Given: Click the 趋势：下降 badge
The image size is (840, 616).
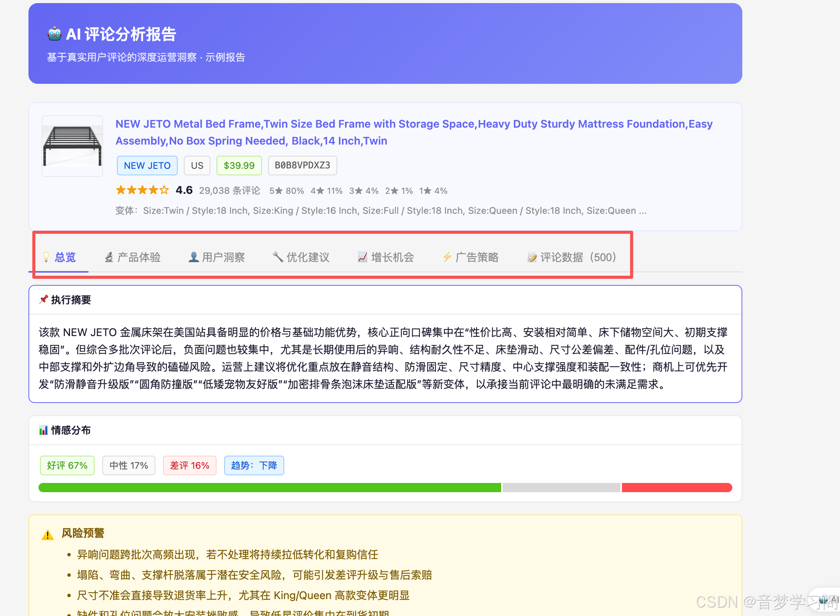Looking at the screenshot, I should [x=254, y=465].
